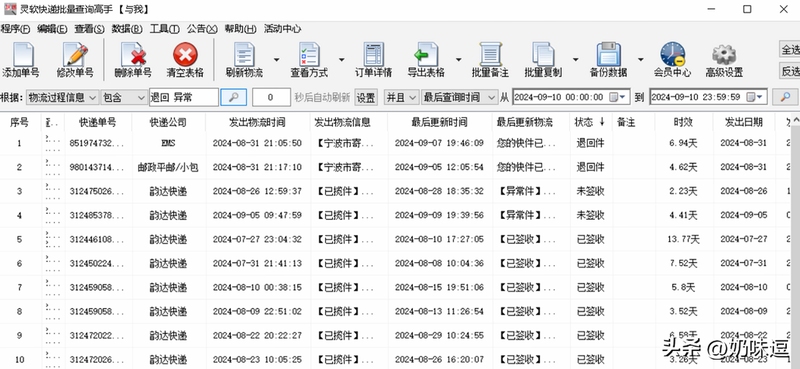Click tracking number 312446108...

pos(96,239)
